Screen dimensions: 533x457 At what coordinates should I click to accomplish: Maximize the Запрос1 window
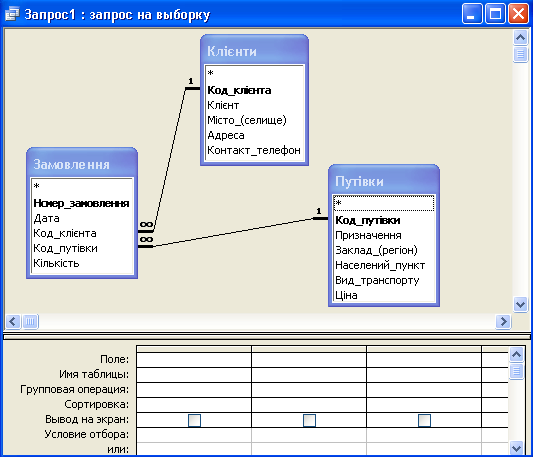(495, 14)
